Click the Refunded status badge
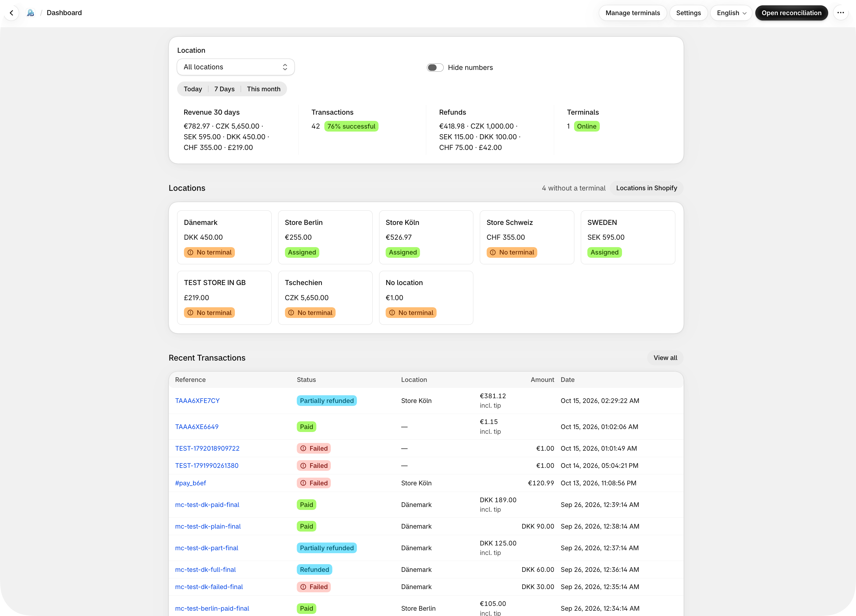The image size is (856, 616). click(x=314, y=569)
